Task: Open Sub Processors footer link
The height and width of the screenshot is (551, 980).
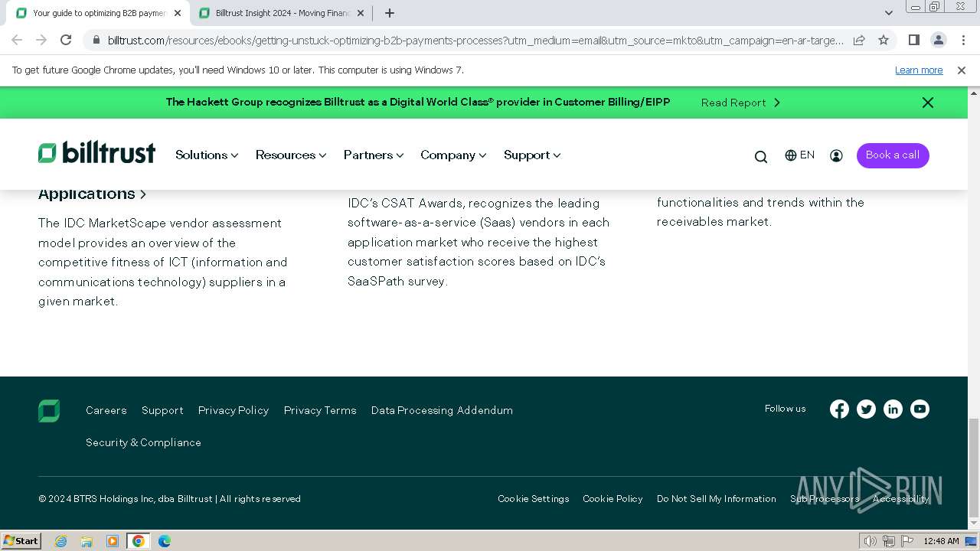Action: point(825,499)
